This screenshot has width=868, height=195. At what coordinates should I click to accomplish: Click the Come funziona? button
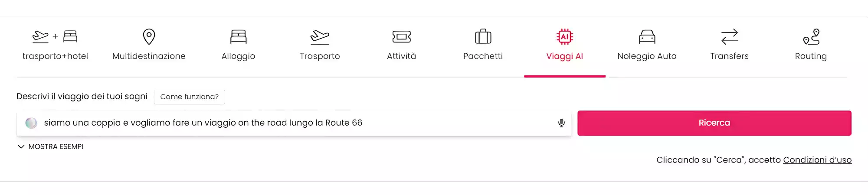(189, 97)
